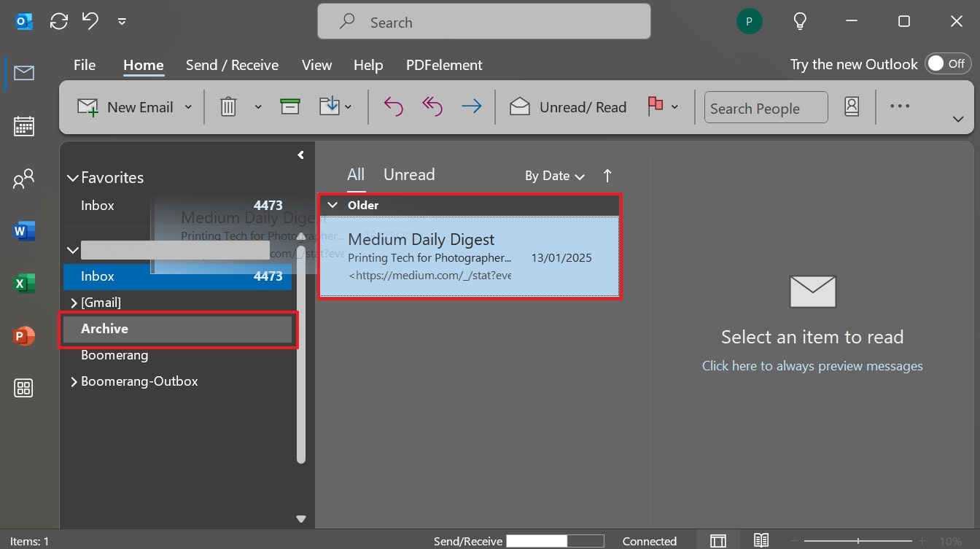The height and width of the screenshot is (549, 980).
Task: Switch to the Unread messages filter
Action: [409, 175]
